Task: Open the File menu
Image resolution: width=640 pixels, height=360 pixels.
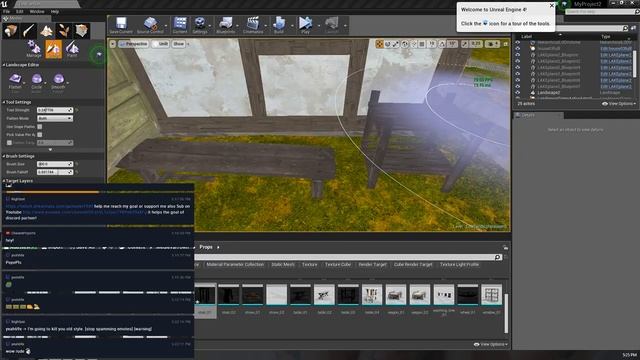Action: 7,11
